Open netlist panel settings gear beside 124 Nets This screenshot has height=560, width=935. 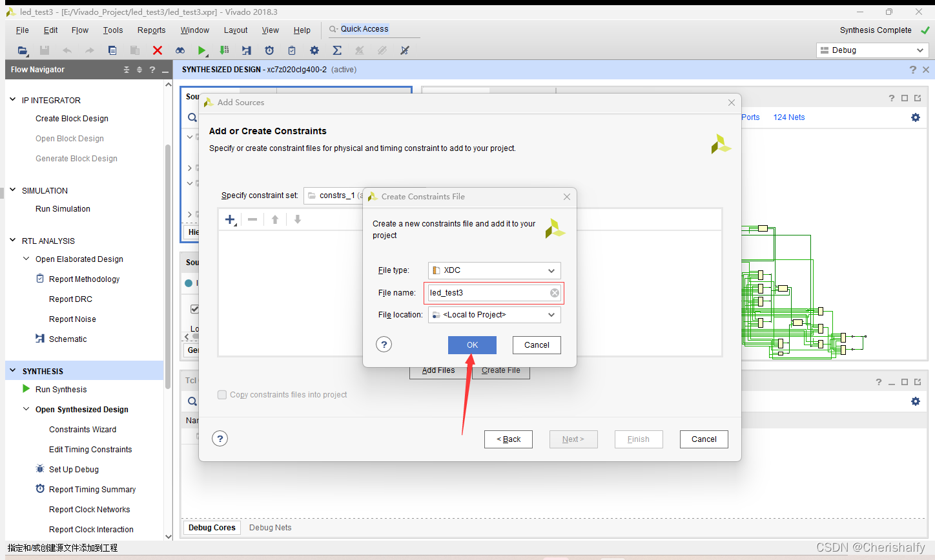(x=916, y=117)
